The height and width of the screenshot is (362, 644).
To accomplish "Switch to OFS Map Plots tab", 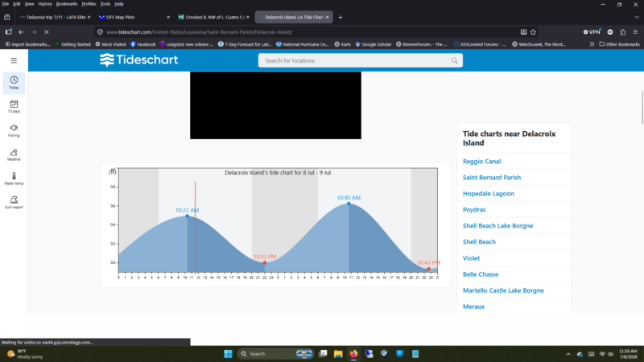I will (134, 17).
